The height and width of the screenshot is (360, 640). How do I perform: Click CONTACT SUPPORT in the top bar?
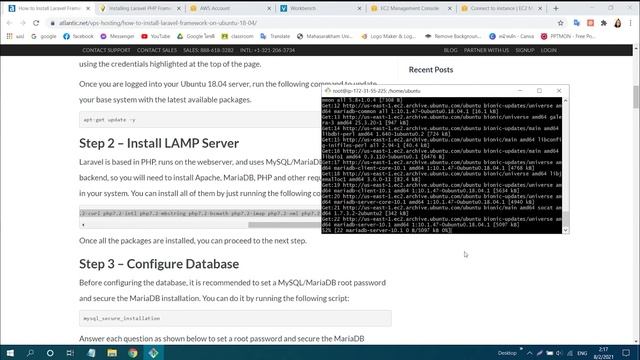pos(106,50)
